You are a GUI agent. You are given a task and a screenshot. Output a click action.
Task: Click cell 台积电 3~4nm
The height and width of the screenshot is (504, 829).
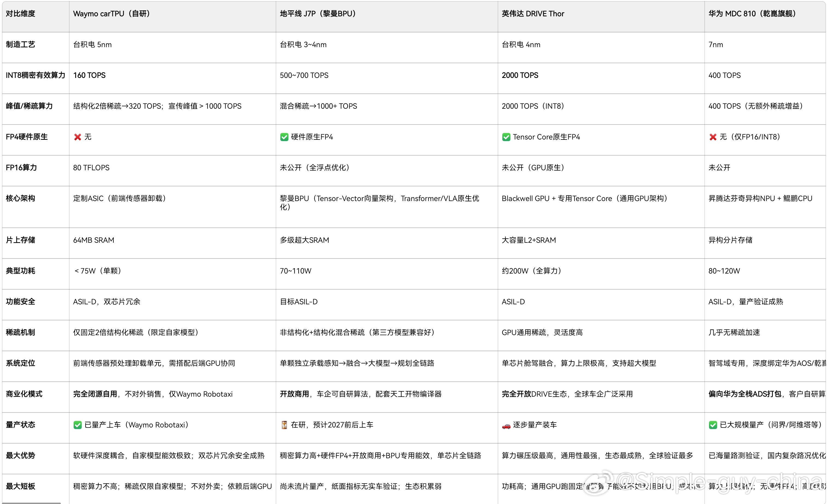(303, 45)
